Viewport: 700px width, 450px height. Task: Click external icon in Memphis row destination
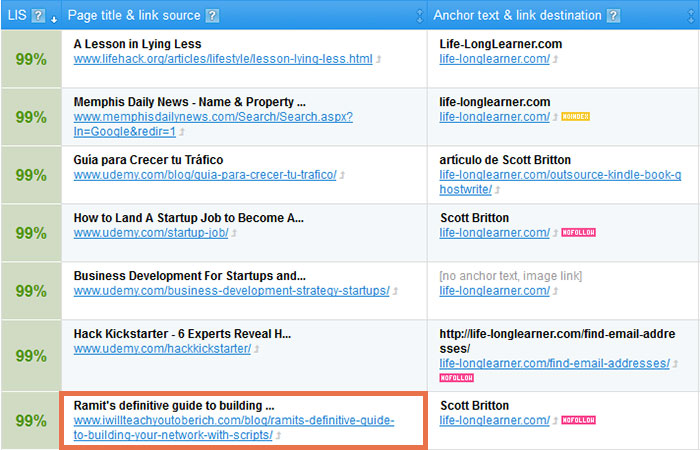[555, 117]
